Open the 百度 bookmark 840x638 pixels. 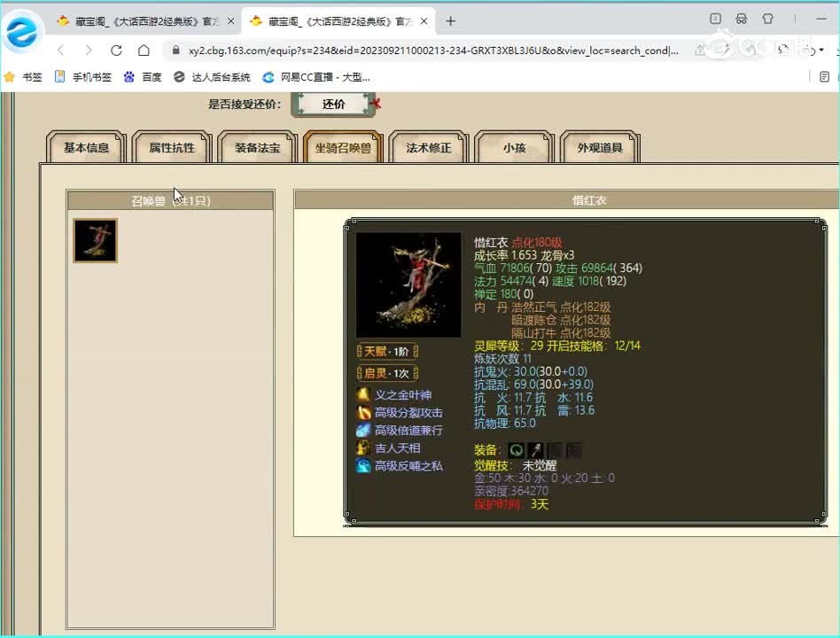click(143, 77)
